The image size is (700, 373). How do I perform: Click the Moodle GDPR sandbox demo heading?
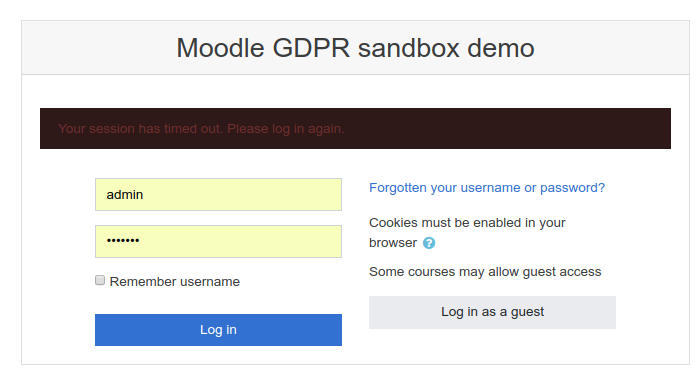pos(355,48)
